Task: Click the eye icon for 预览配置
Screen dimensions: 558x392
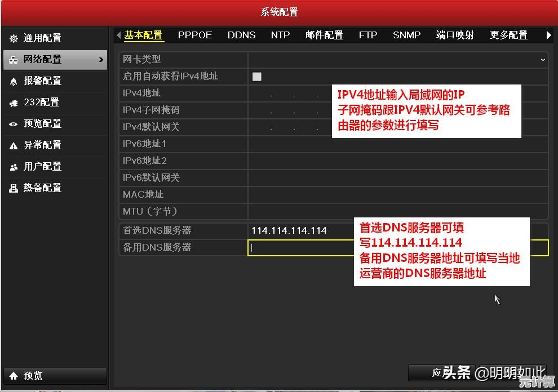Action: 14,124
